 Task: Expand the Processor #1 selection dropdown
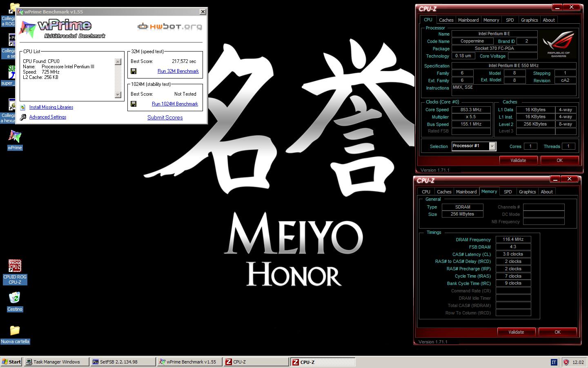click(x=492, y=146)
